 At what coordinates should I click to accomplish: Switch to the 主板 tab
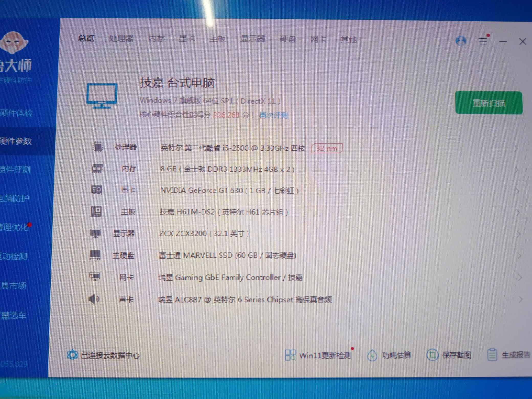click(x=217, y=39)
